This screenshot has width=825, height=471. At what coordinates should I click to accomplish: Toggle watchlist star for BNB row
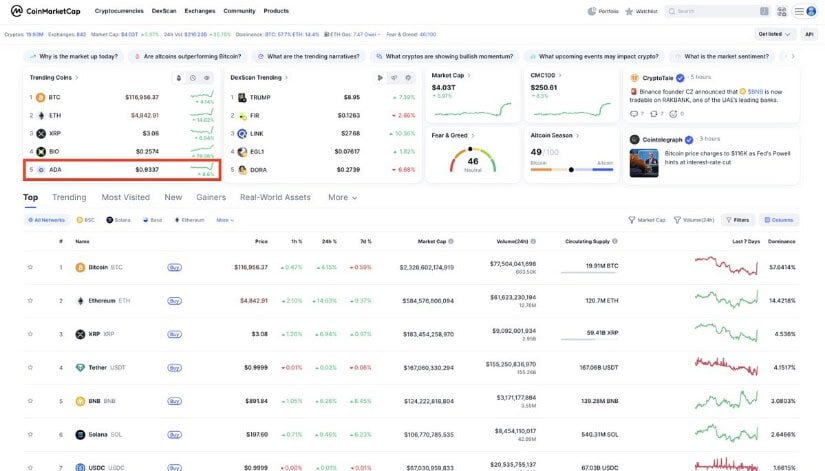(x=30, y=401)
